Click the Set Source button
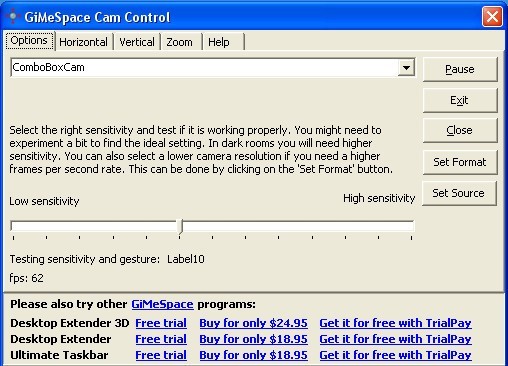 tap(459, 193)
